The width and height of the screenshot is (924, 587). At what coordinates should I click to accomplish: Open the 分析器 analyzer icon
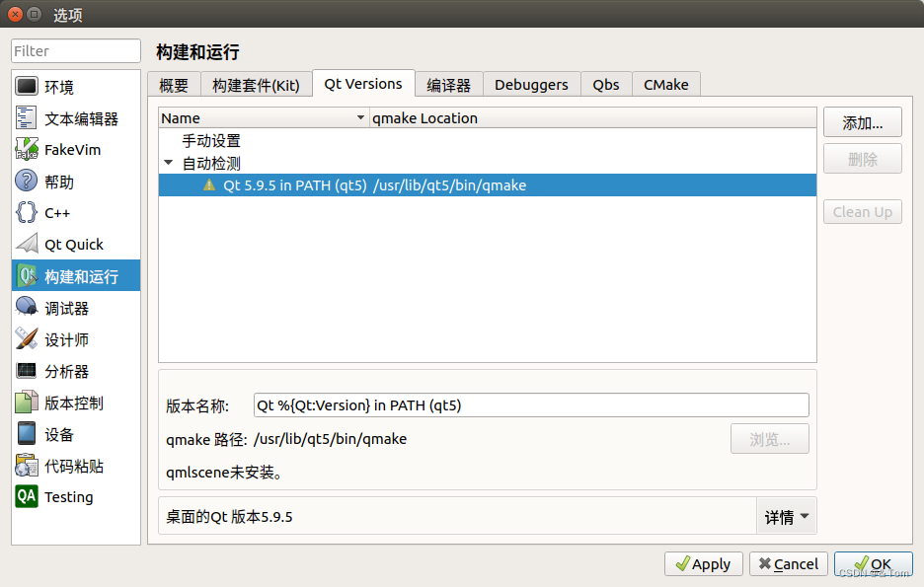click(x=27, y=371)
